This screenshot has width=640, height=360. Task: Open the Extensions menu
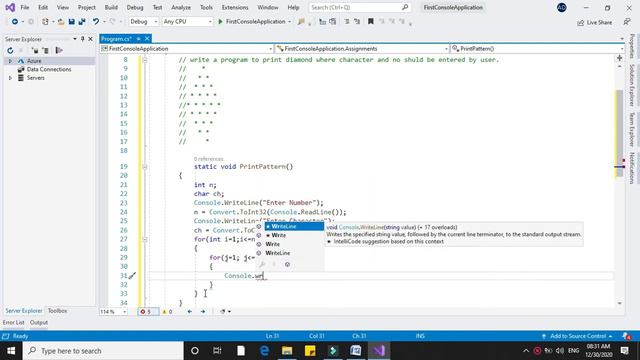(x=235, y=7)
